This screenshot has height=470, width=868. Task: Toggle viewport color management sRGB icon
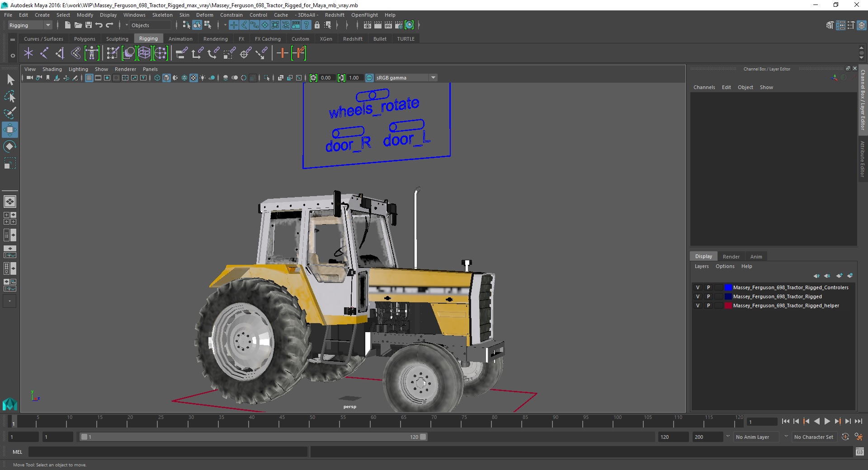369,78
